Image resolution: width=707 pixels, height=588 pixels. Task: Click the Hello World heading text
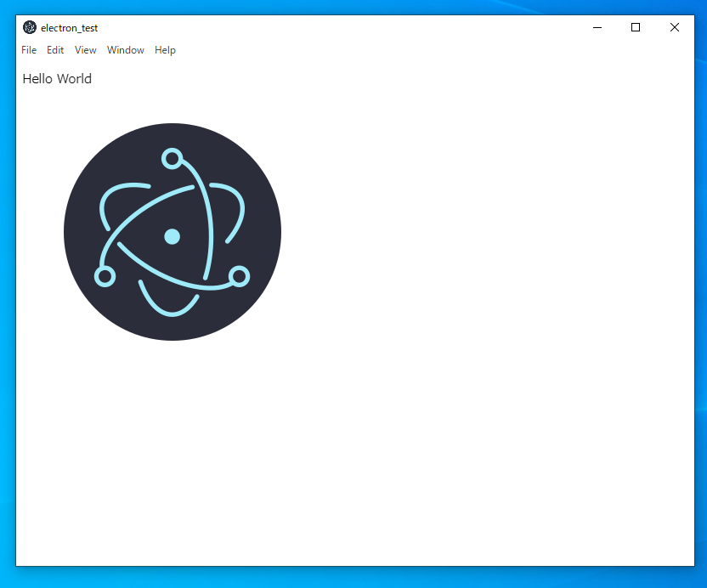click(56, 78)
